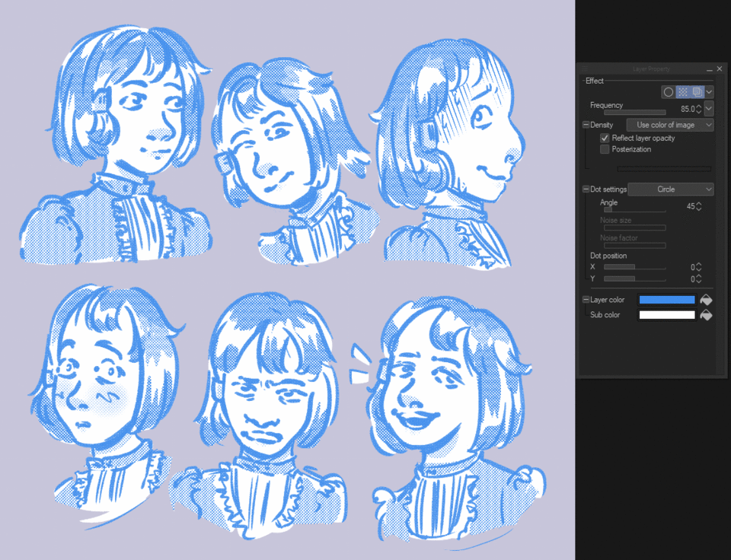731x560 pixels.
Task: Adjust the Dot position X slider
Action: tap(634, 267)
